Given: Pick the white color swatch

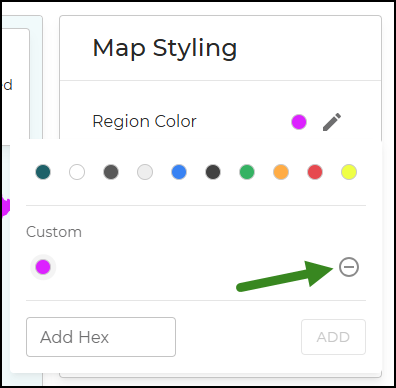Looking at the screenshot, I should [77, 172].
